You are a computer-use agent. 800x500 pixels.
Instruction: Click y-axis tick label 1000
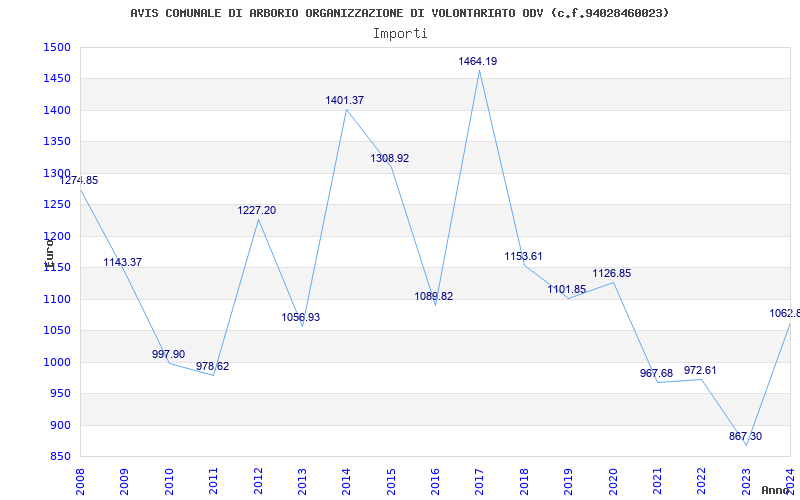tap(57, 362)
